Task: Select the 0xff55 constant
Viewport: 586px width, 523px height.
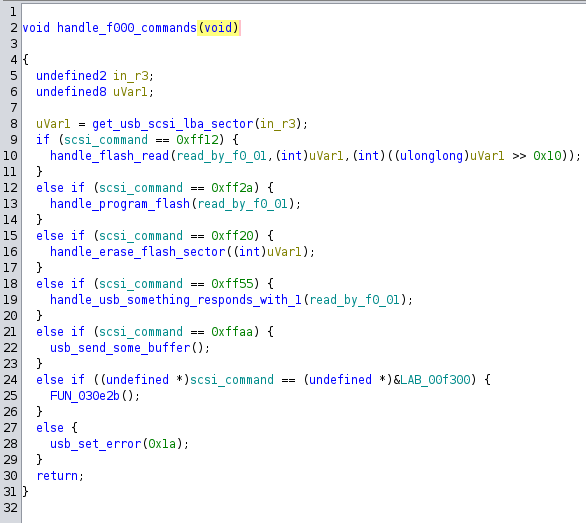Action: (232, 284)
